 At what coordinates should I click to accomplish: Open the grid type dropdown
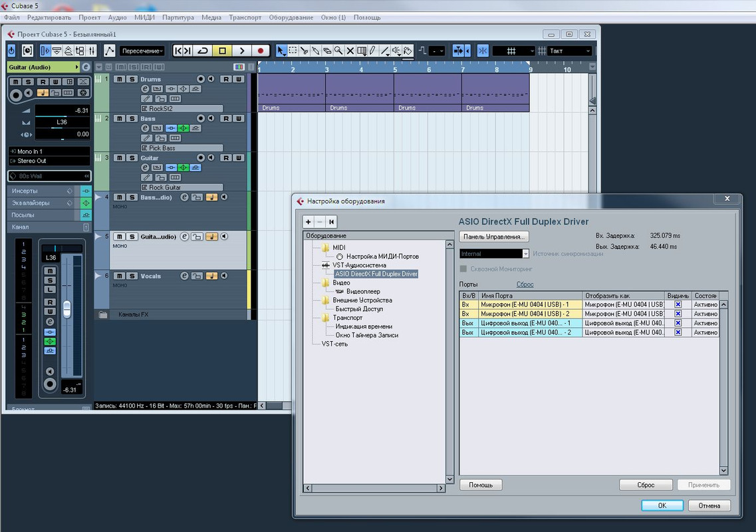point(514,51)
